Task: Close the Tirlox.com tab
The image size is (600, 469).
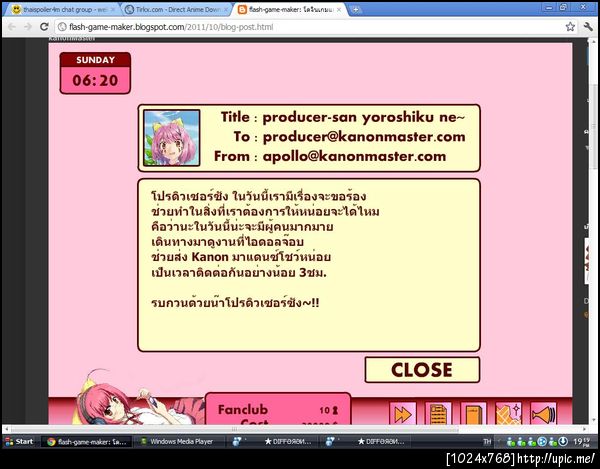Action: [x=226, y=10]
